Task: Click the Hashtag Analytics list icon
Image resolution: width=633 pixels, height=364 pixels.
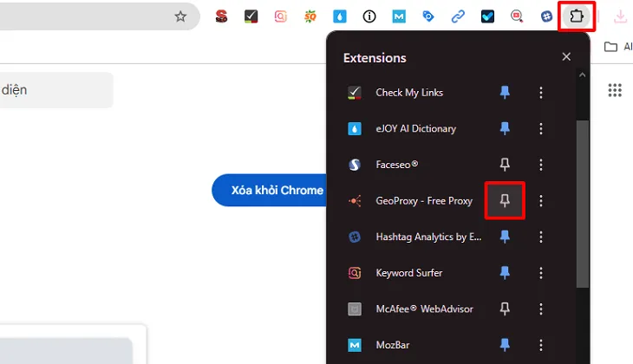Action: [x=355, y=237]
